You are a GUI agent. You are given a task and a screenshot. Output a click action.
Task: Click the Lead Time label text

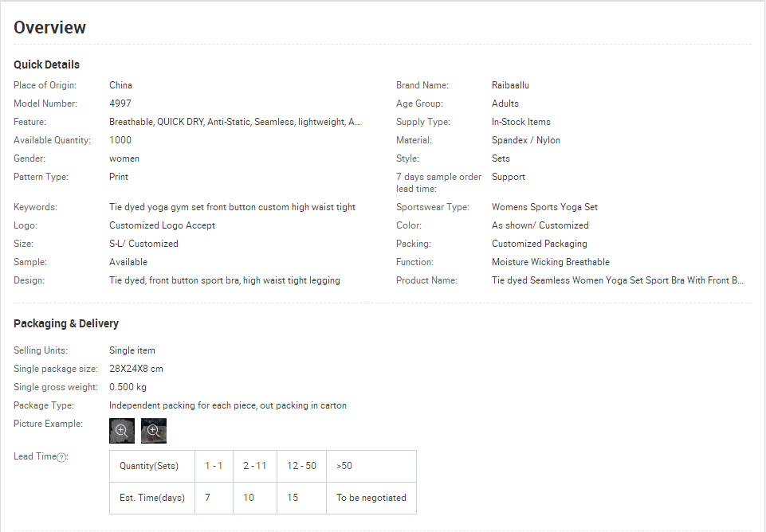click(35, 456)
